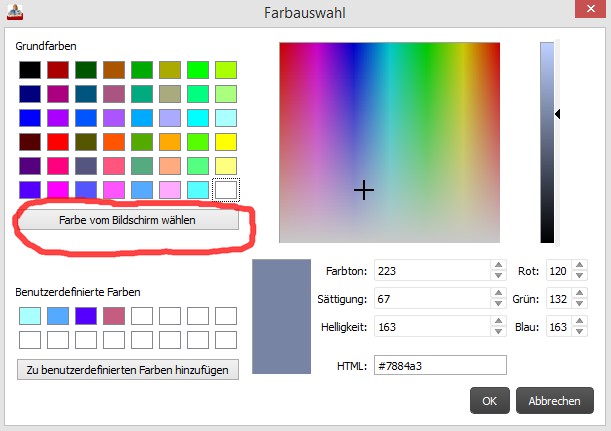Increase the Farbton value with up arrow

tap(498, 267)
